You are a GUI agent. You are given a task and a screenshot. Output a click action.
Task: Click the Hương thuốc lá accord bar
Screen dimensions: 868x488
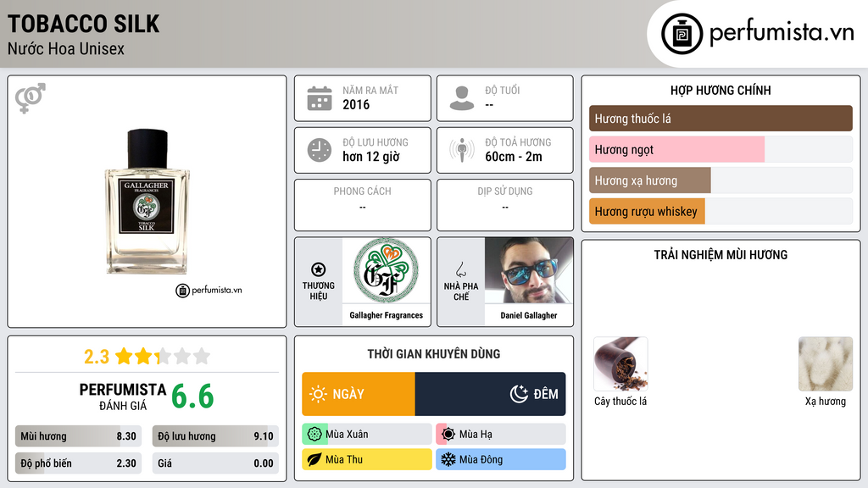coord(721,119)
